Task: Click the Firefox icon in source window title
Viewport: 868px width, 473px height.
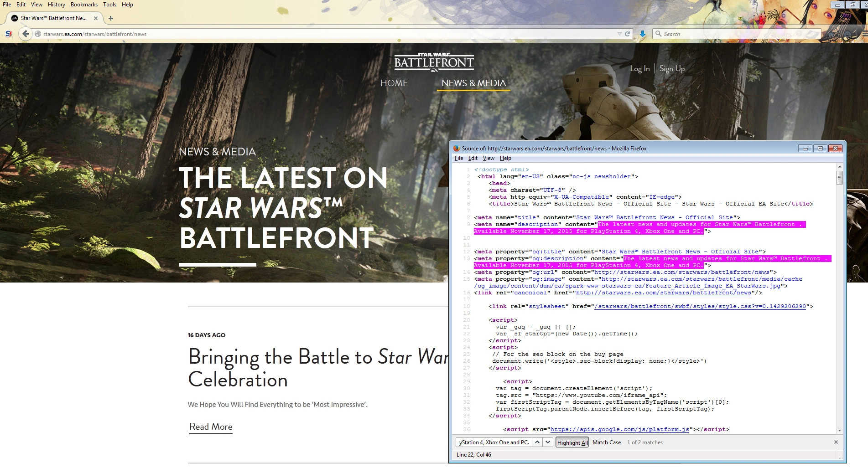Action: [456, 148]
